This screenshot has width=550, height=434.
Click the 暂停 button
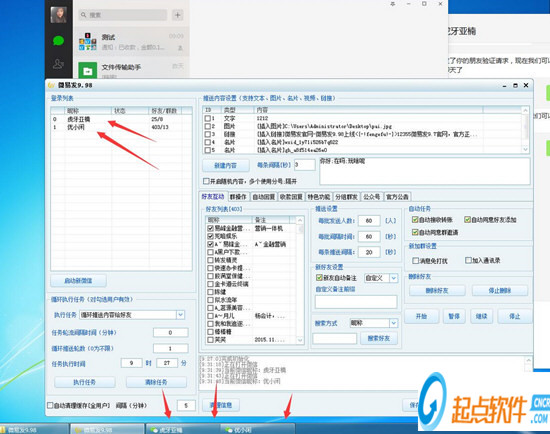click(x=454, y=316)
